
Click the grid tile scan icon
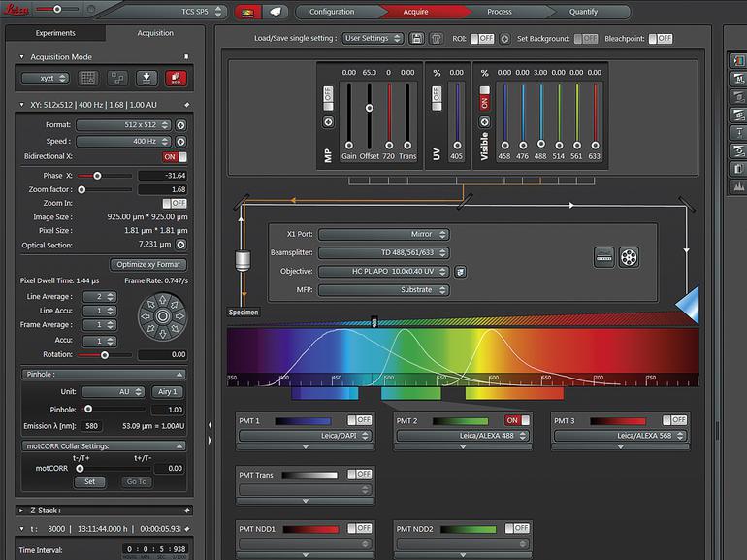88,79
